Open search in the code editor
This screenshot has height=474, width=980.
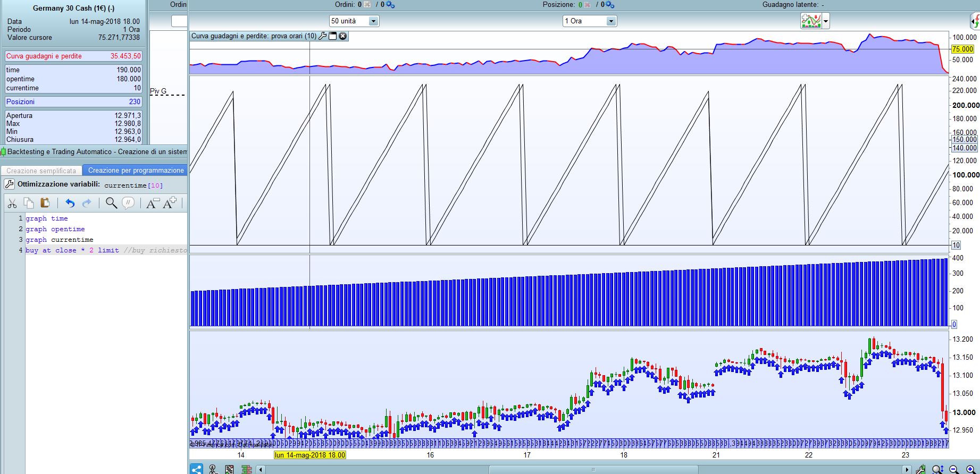(x=111, y=203)
